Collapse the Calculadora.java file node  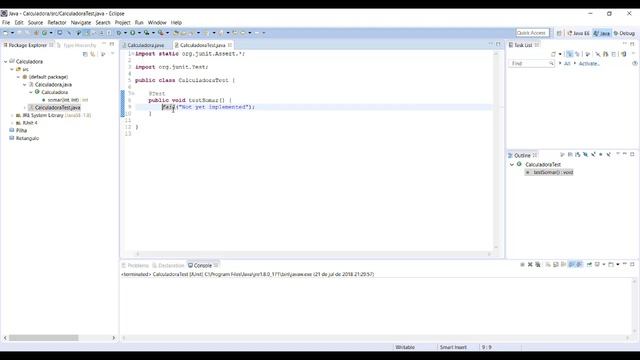pyautogui.click(x=24, y=84)
